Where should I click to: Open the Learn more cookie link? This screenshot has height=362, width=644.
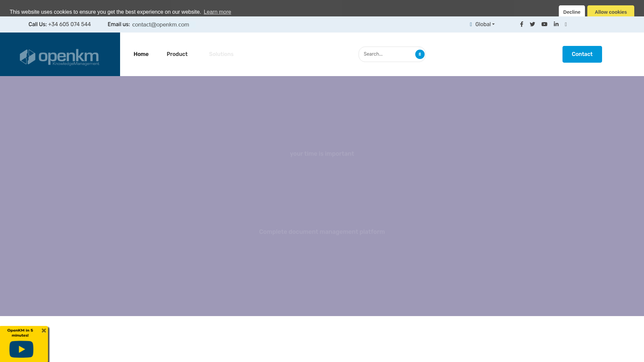(217, 12)
